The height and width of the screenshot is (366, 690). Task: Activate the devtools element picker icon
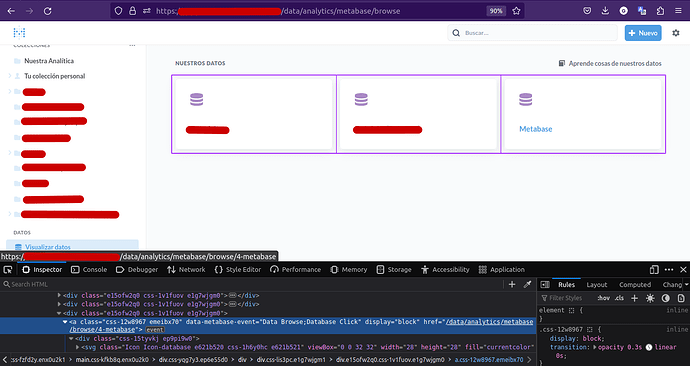pos(8,270)
